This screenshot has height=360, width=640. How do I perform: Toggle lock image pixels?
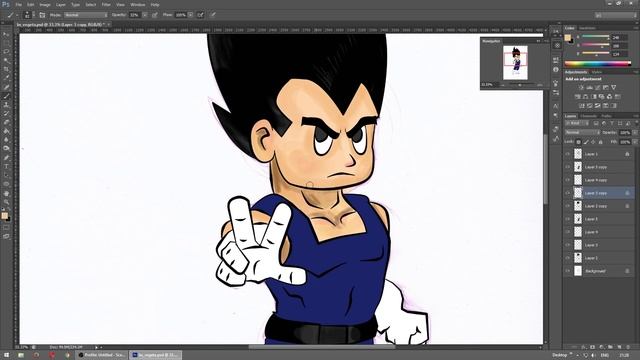tap(586, 142)
